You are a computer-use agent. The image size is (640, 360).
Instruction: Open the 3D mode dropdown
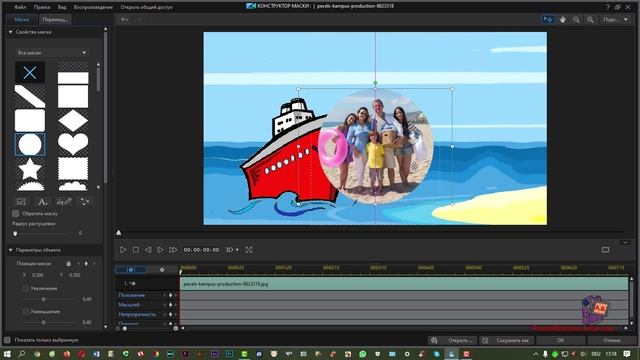(232, 250)
